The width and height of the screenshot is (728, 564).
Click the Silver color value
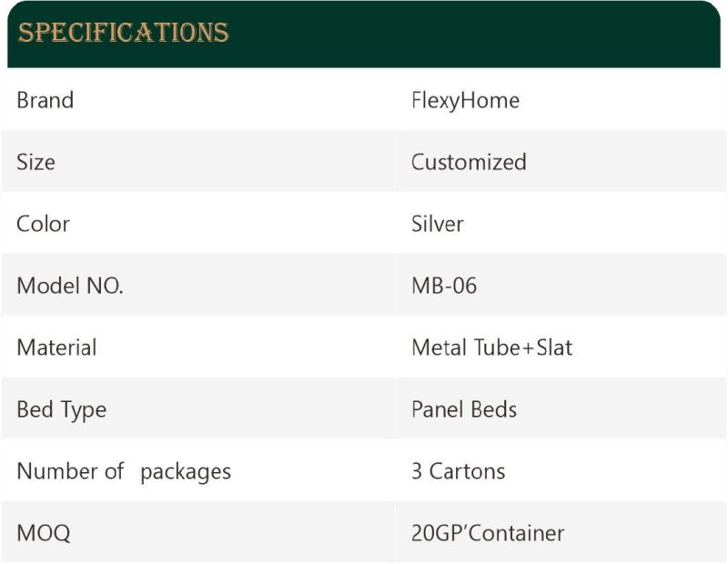pyautogui.click(x=438, y=224)
